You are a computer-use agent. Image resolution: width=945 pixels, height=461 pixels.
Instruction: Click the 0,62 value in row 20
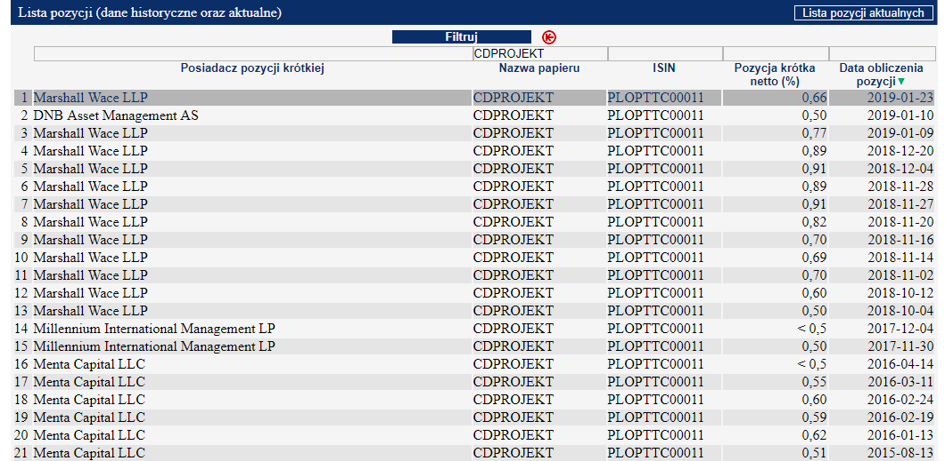pyautogui.click(x=814, y=435)
